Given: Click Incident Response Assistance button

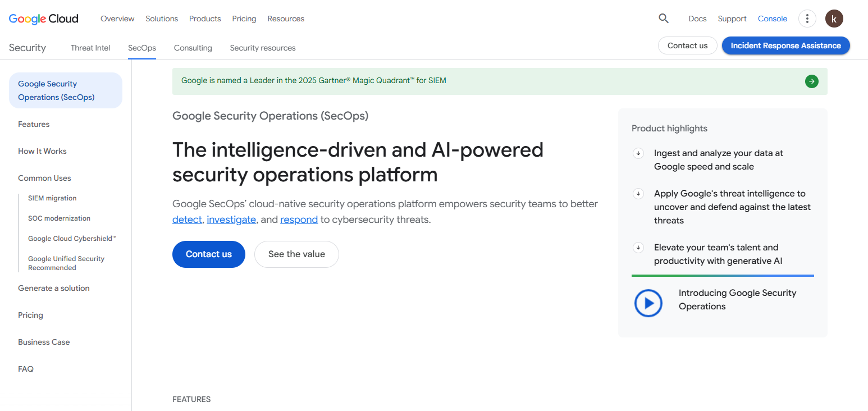Looking at the screenshot, I should (786, 45).
